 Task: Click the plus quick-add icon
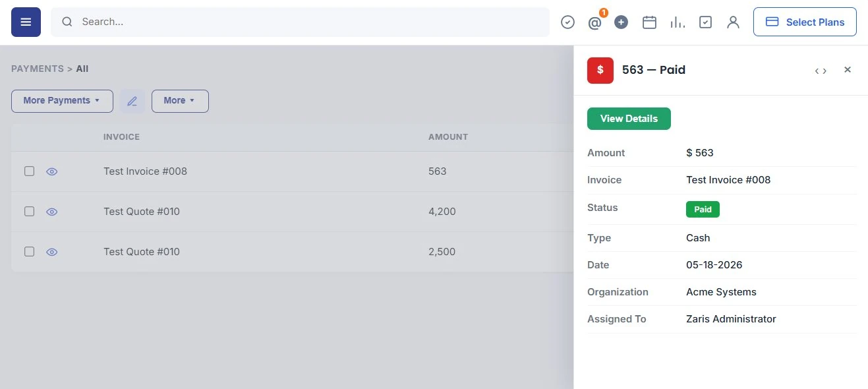pos(621,22)
